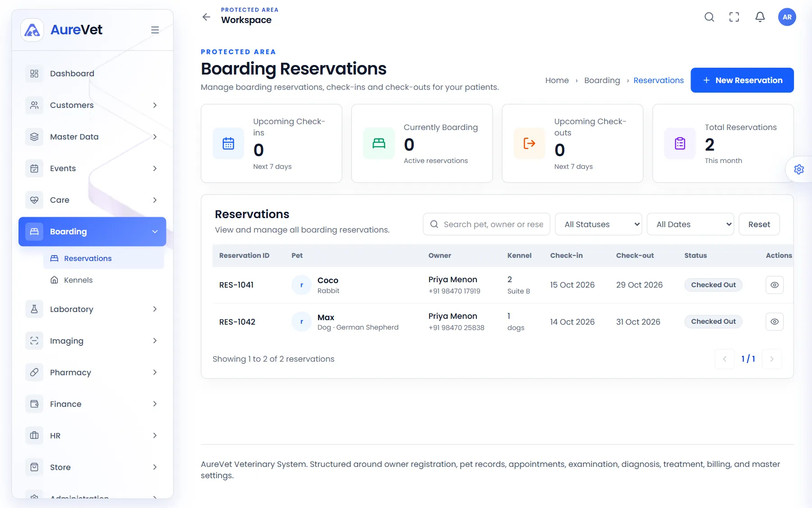
Task: Go back using the arrow icon
Action: point(206,17)
